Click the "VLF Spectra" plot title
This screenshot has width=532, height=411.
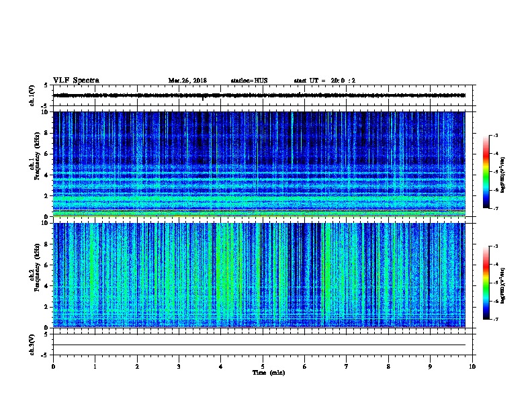click(x=76, y=81)
